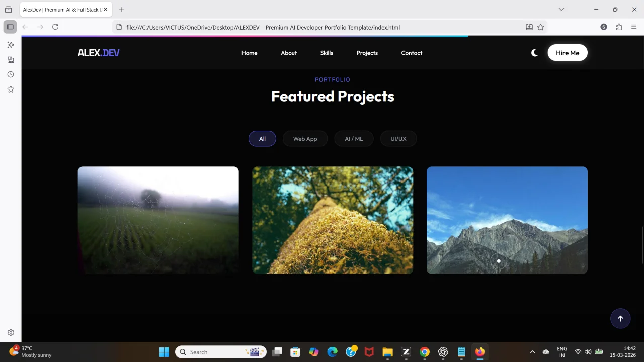Reload the current page
Viewport: 644px width, 362px height.
[55, 27]
